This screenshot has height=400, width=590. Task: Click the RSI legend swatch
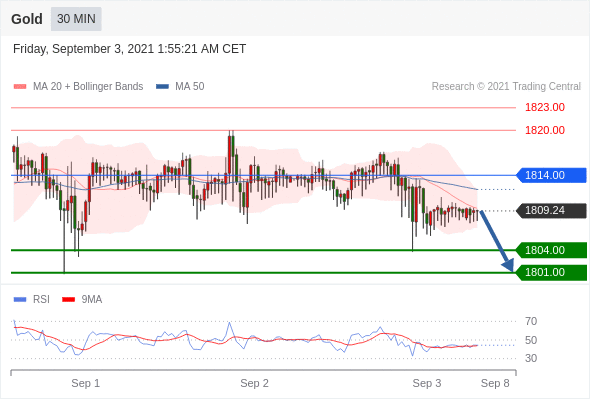point(20,300)
